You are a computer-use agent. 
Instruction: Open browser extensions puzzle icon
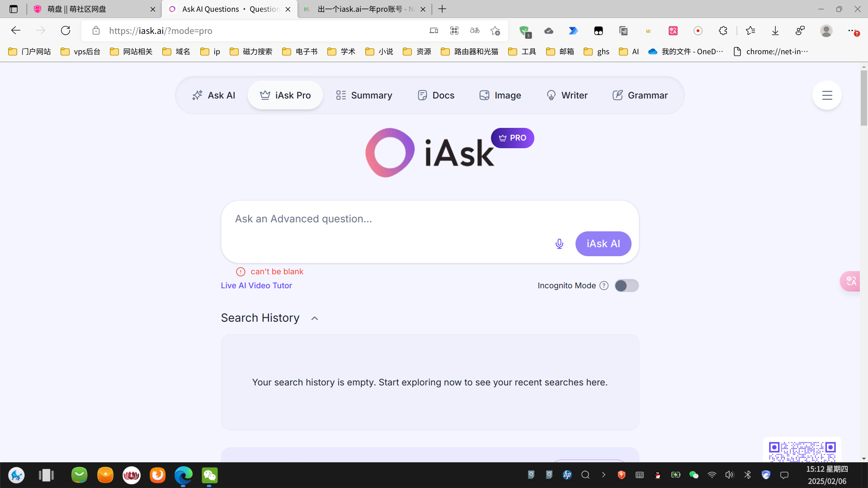coord(723,31)
